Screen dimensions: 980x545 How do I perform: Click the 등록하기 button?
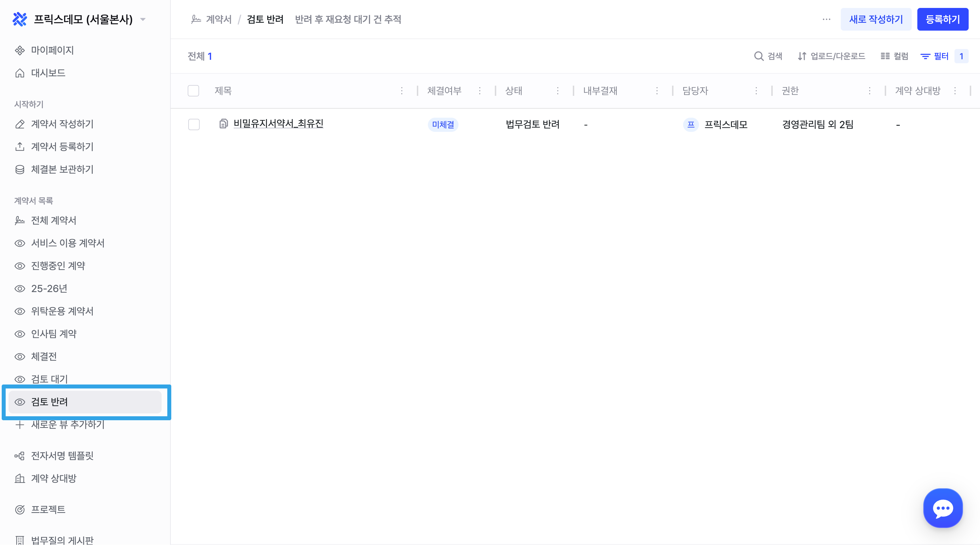tap(942, 19)
